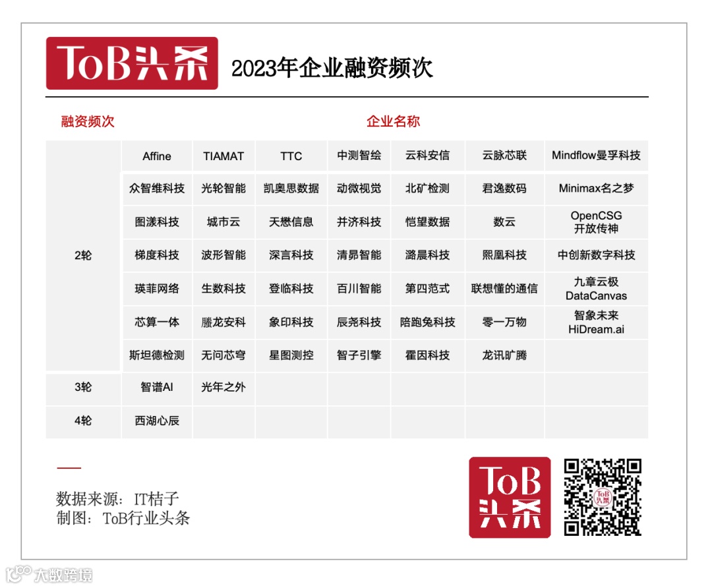712x588 pixels.
Task: Click the 光轮智能 cell
Action: point(223,189)
